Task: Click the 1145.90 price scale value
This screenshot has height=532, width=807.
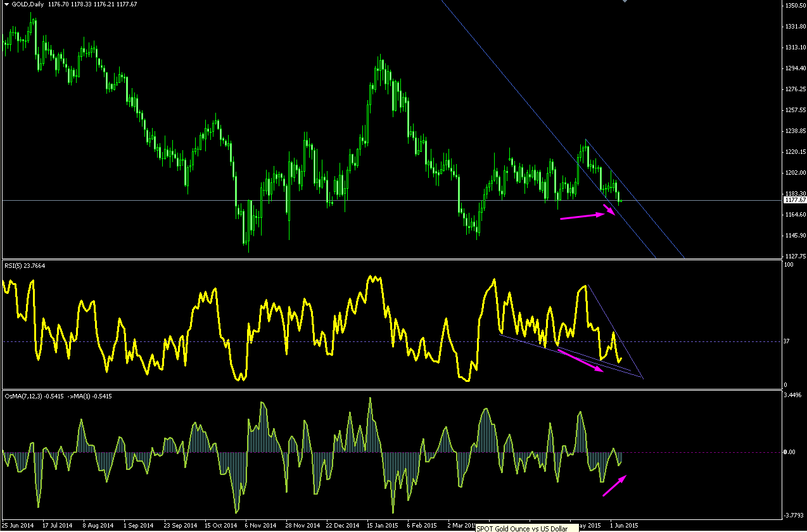Action: pyautogui.click(x=794, y=236)
